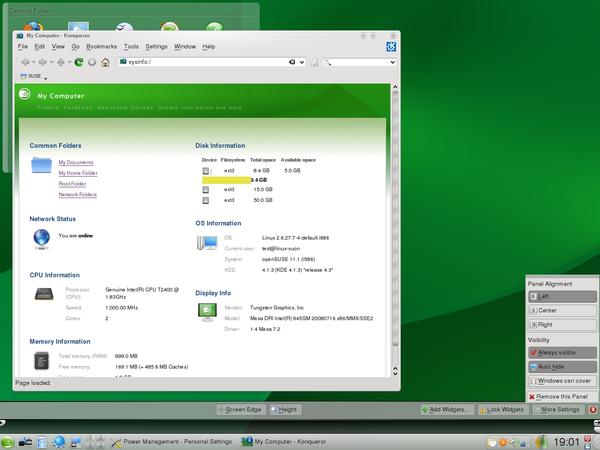Open the File menu
Viewport: 600px width, 450px height.
pos(23,47)
